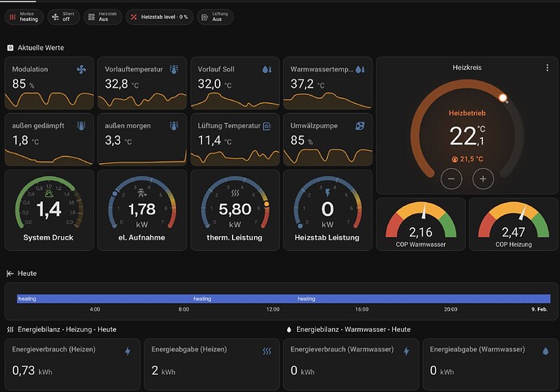Open the Silent off chip
560x392 pixels.
click(x=63, y=17)
